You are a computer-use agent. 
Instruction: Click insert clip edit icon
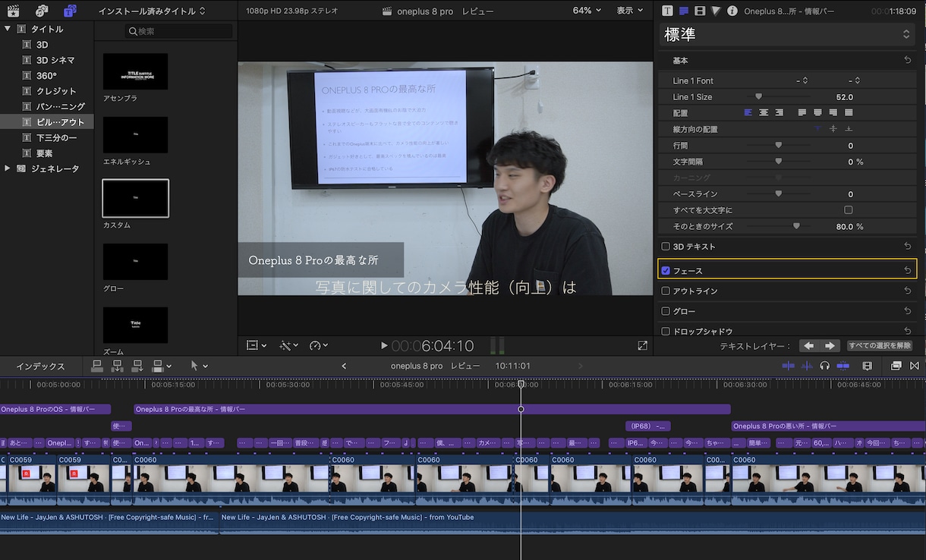click(117, 366)
